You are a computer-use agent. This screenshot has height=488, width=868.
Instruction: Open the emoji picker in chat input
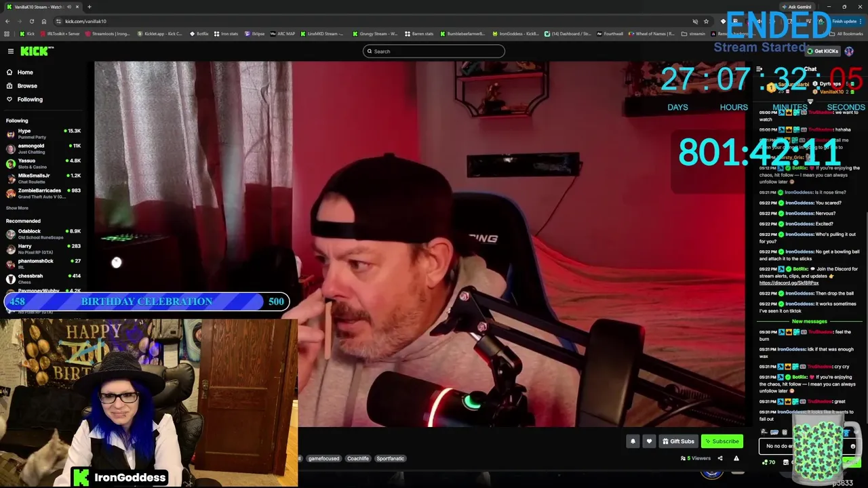pos(853,446)
